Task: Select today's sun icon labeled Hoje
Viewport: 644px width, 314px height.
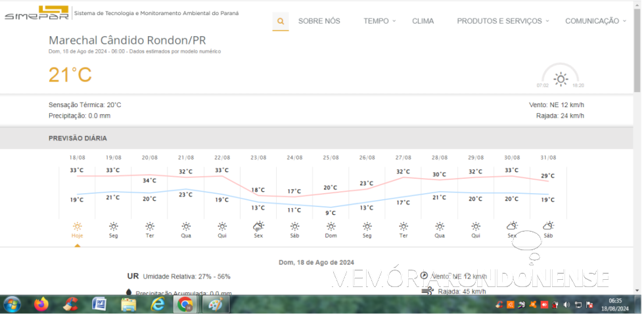Action: [x=78, y=226]
